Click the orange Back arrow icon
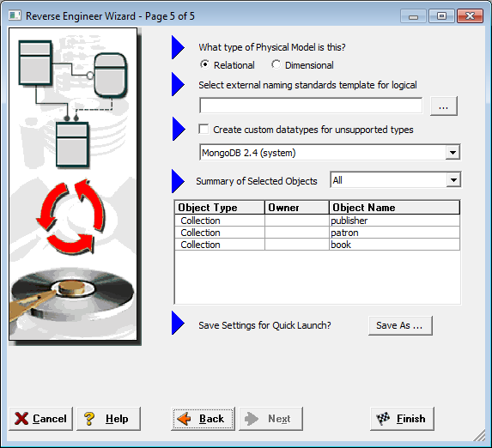This screenshot has width=492, height=448. 185,419
